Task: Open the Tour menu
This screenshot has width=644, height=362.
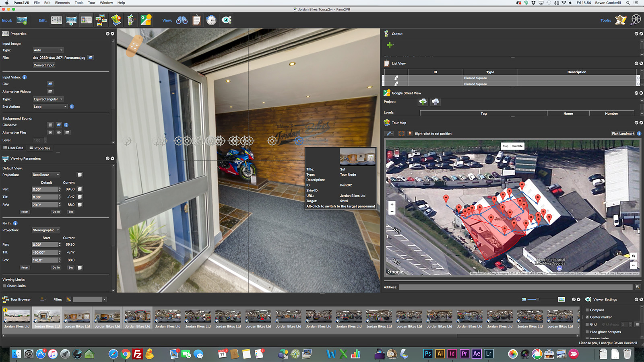Action: click(91, 3)
